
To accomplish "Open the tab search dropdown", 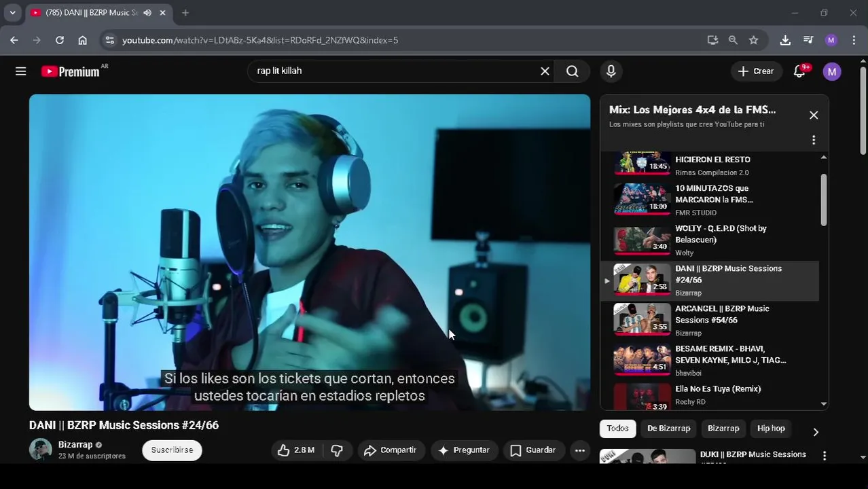I will point(12,13).
